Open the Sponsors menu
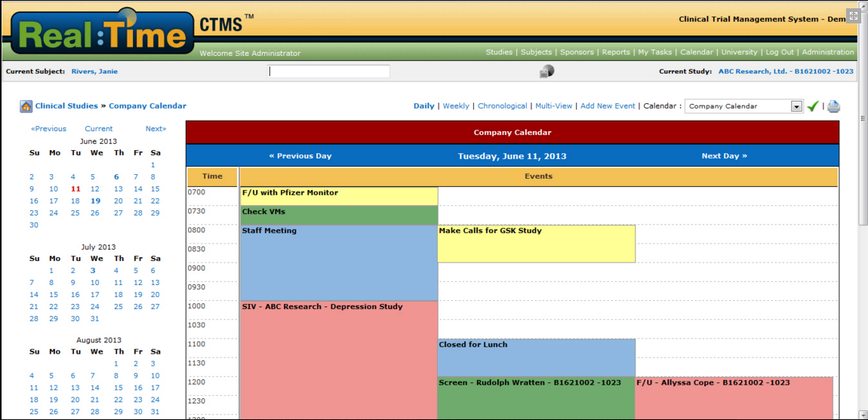This screenshot has width=868, height=420. tap(577, 52)
